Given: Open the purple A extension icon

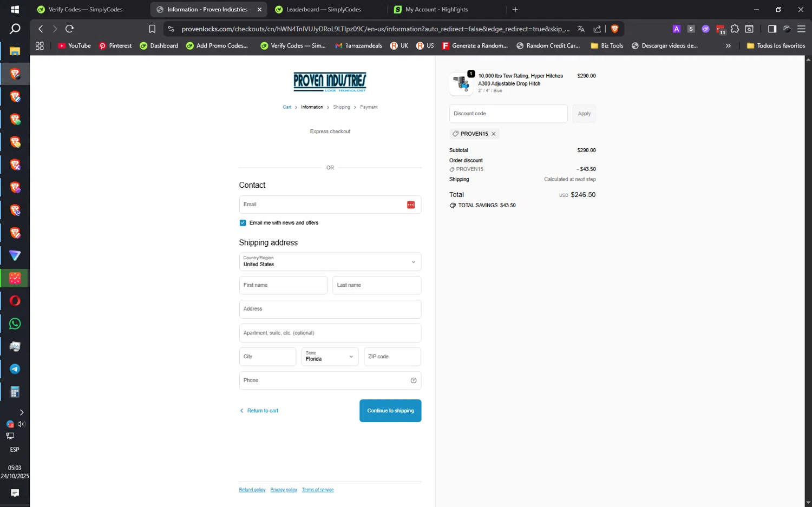Looking at the screenshot, I should (676, 29).
